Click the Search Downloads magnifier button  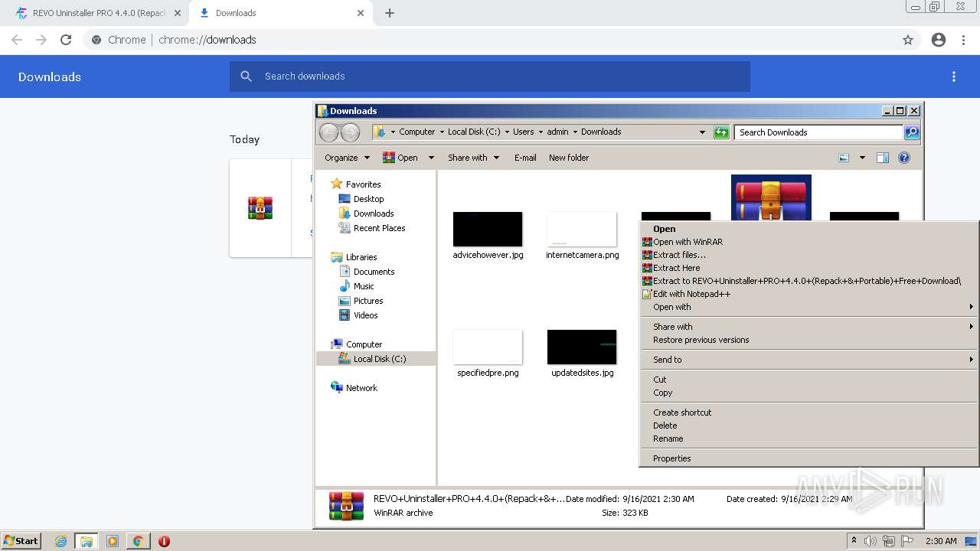[912, 132]
